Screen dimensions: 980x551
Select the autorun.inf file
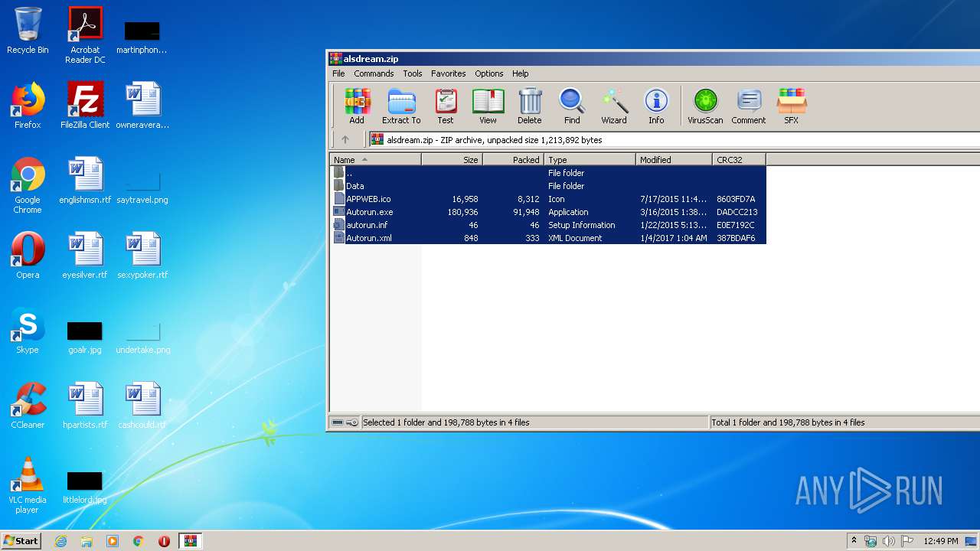(547, 225)
